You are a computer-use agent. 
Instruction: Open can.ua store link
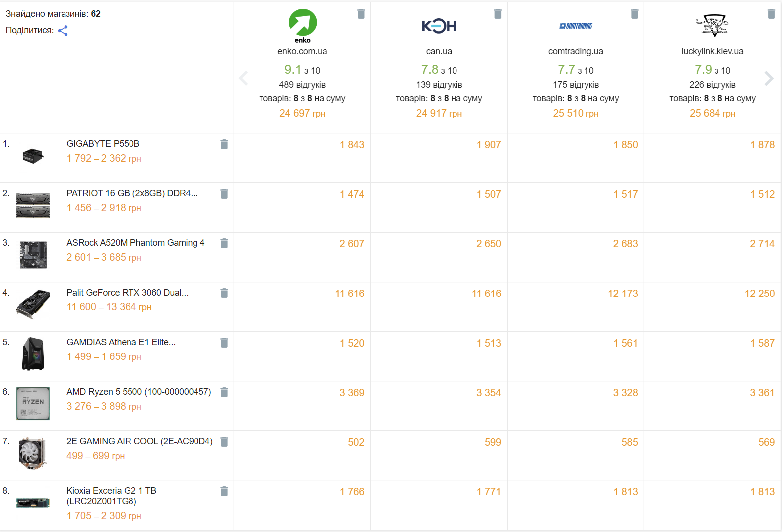439,51
